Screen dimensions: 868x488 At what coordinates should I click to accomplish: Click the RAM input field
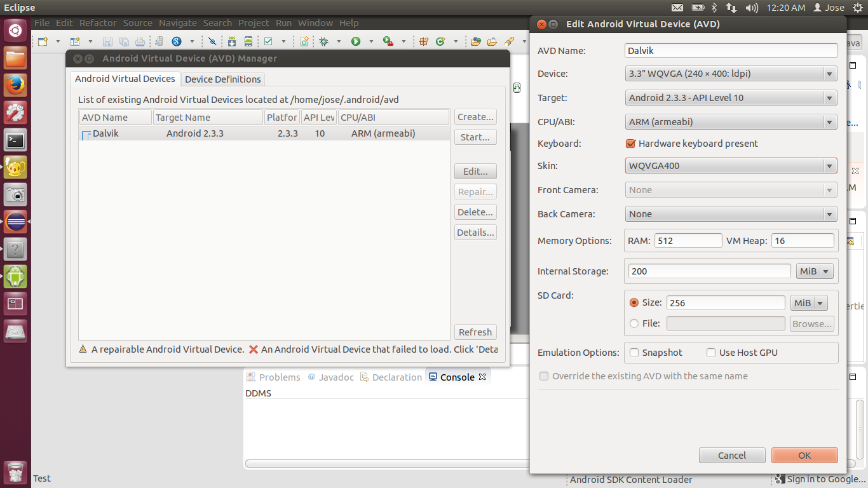pos(688,241)
